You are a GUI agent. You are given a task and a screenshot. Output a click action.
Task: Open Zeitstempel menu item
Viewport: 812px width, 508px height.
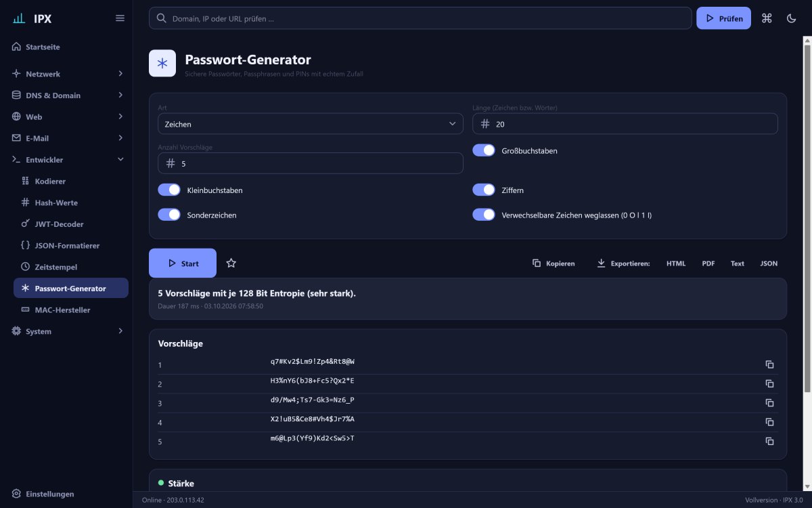[x=71, y=267]
